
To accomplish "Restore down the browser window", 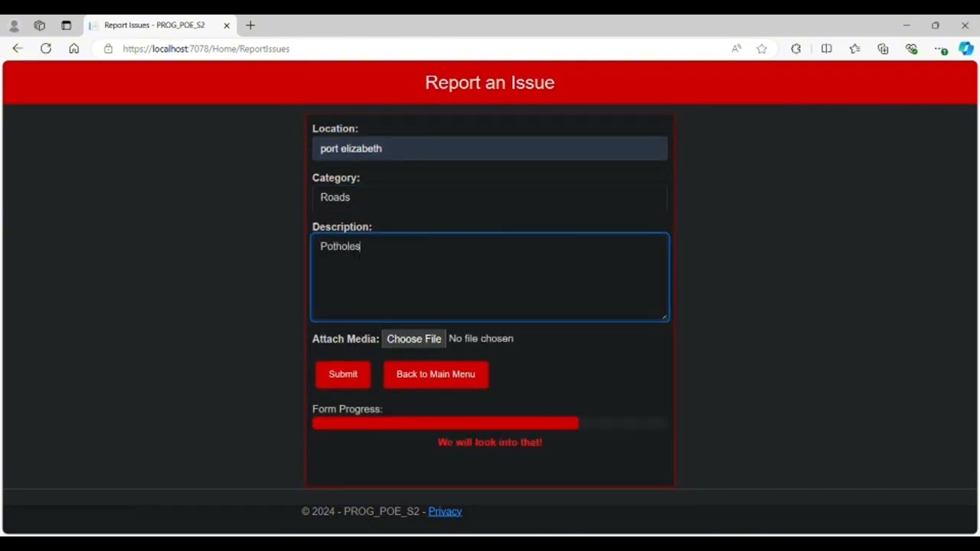I will (936, 25).
